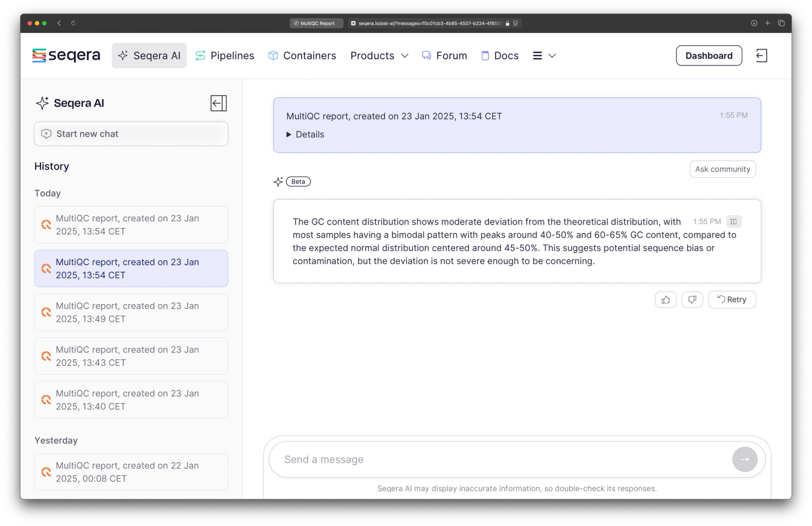The width and height of the screenshot is (812, 526).
Task: Click the send arrow button
Action: point(745,460)
